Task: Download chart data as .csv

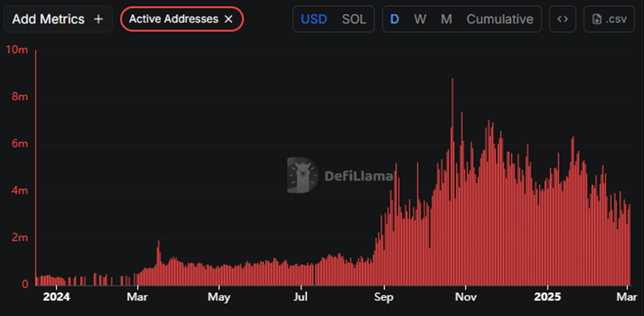Action: (609, 19)
